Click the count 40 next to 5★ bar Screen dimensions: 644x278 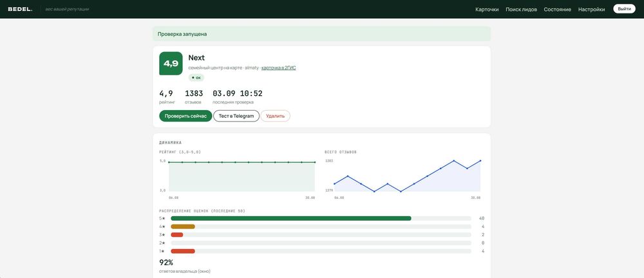(x=482, y=218)
